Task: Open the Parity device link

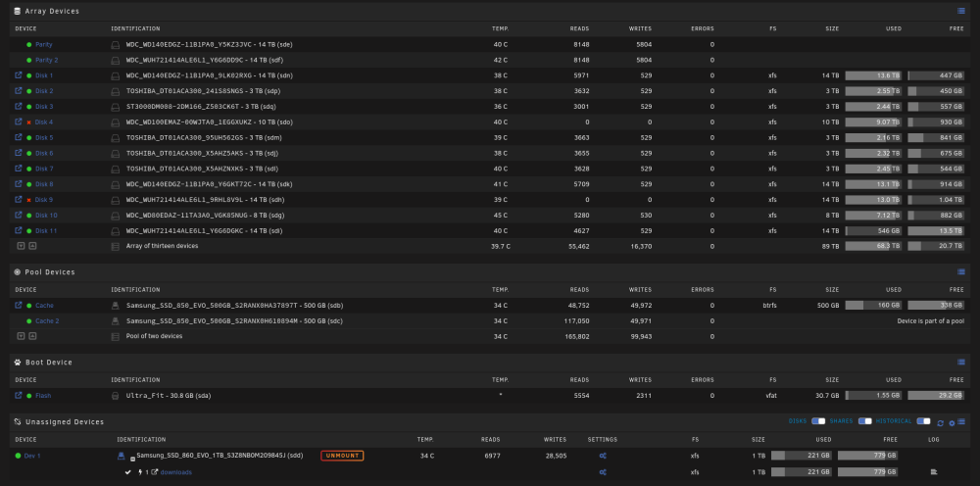Action: click(44, 45)
